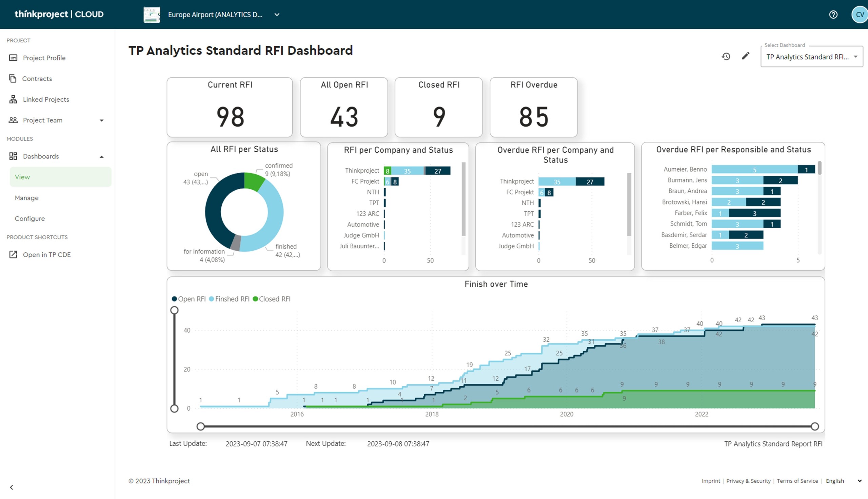
Task: Open the help question mark icon
Action: tap(833, 14)
